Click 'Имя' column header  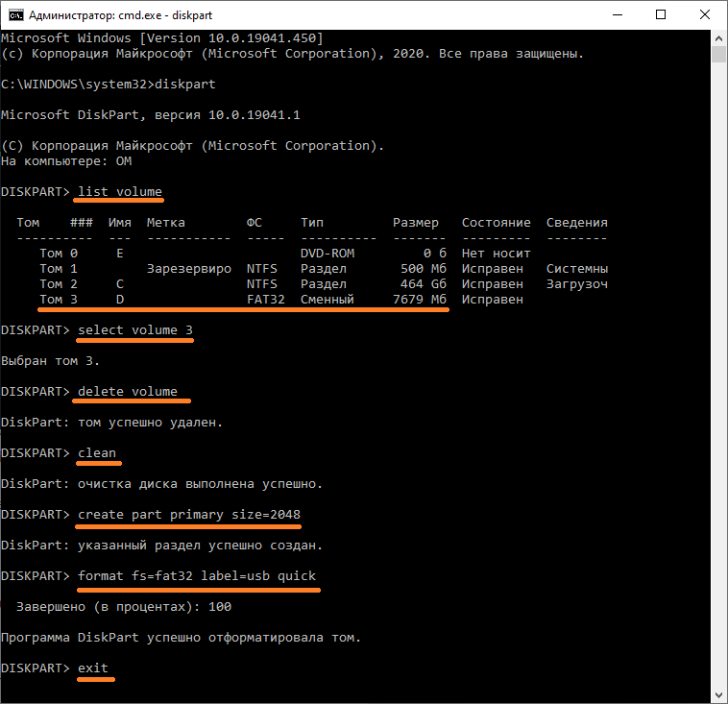(x=120, y=223)
